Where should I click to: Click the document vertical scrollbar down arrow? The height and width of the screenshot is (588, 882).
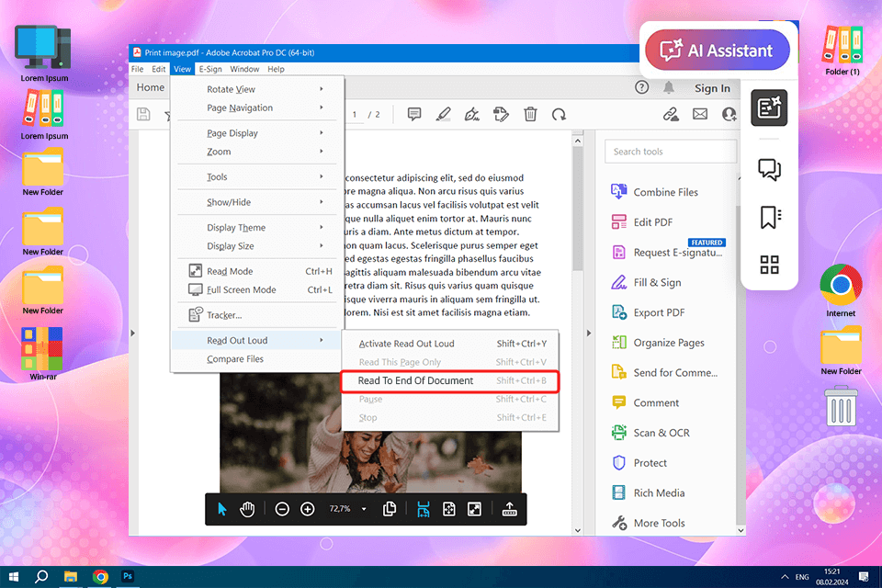[x=577, y=530]
